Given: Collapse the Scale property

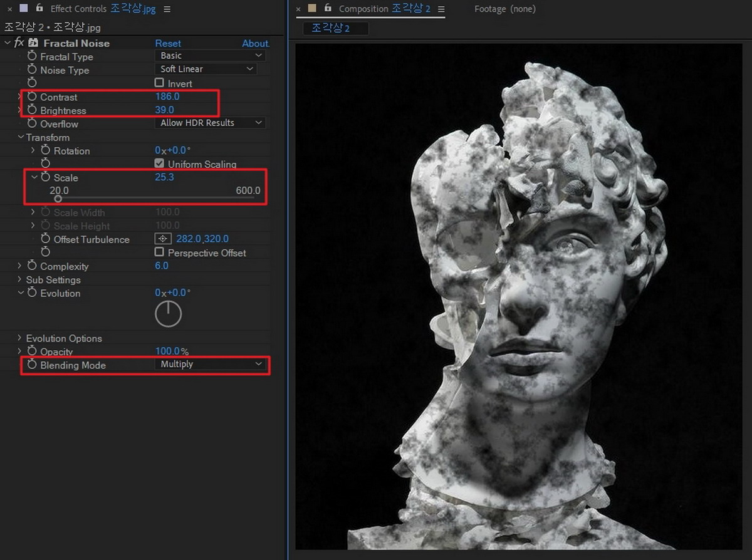Looking at the screenshot, I should click(33, 178).
